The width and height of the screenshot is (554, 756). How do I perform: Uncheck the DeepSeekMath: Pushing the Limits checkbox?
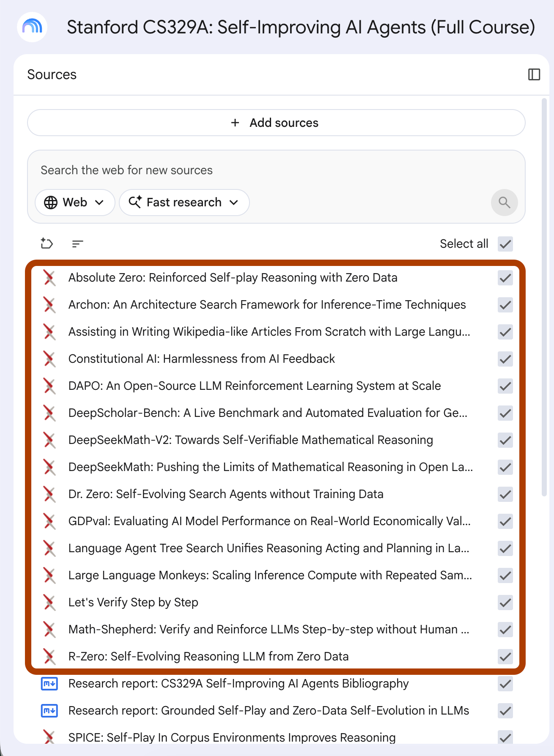505,467
